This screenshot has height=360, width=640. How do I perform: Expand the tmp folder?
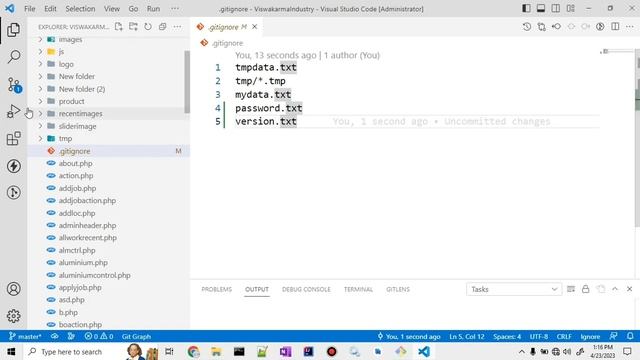40,138
